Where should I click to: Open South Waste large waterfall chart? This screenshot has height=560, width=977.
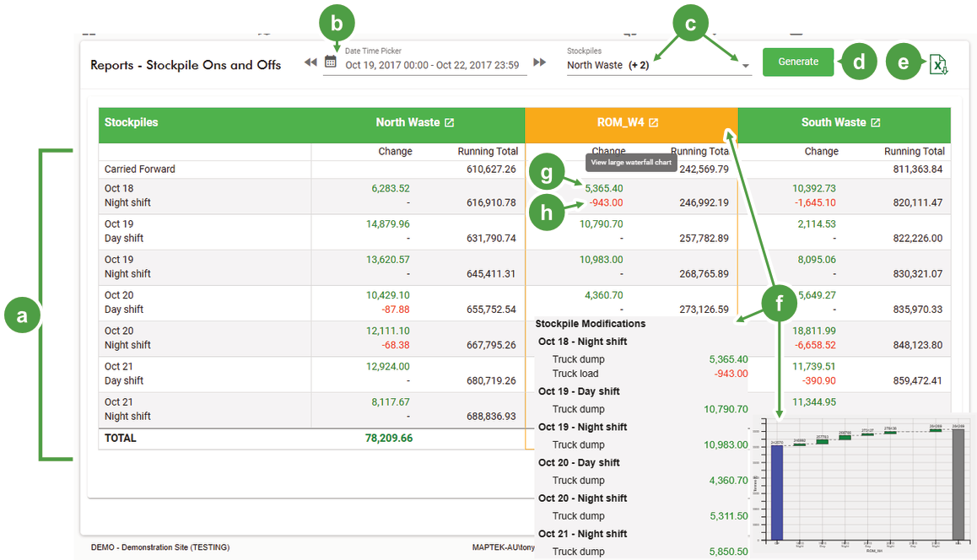click(x=876, y=123)
